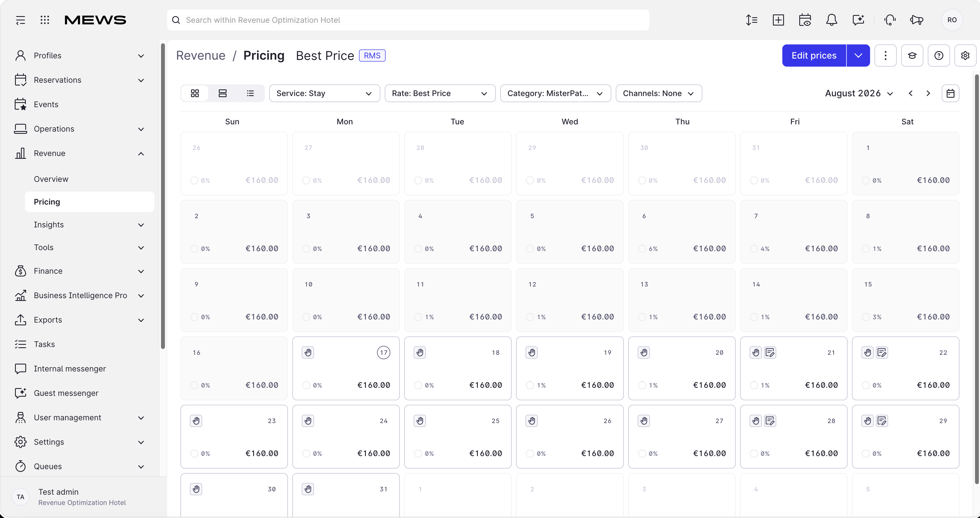Select the Pricing sidebar item
This screenshot has width=980, height=518.
(89, 202)
